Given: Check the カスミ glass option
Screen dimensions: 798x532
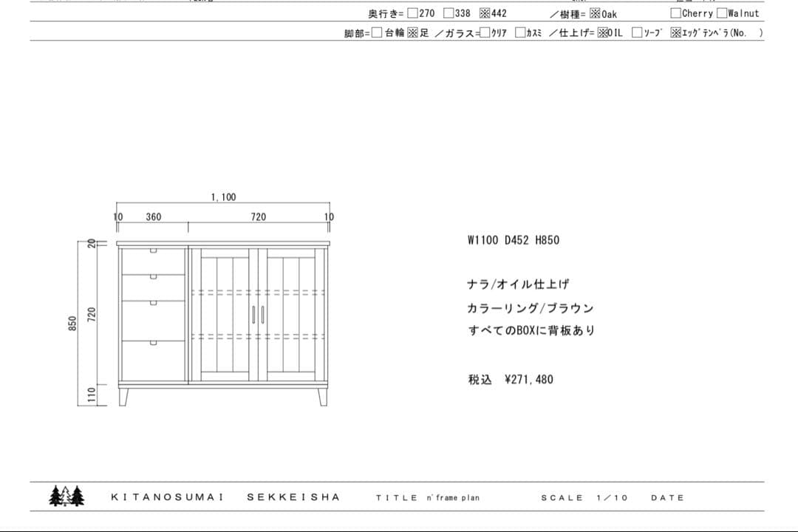Looking at the screenshot, I should (x=518, y=33).
